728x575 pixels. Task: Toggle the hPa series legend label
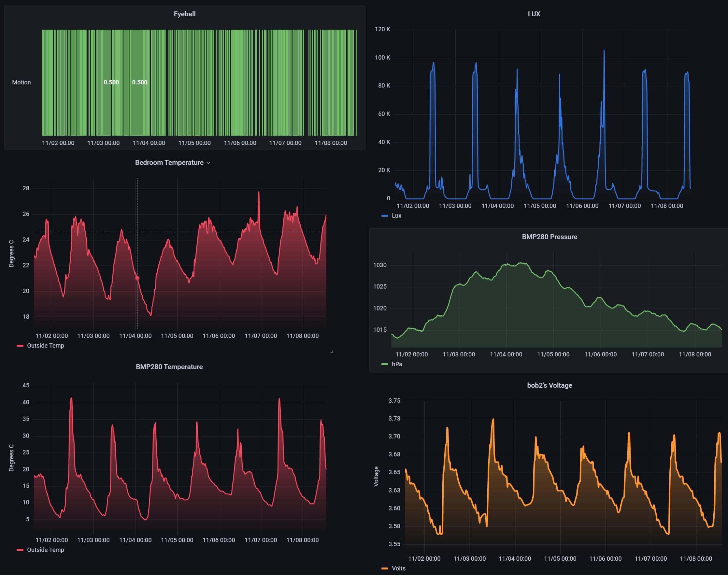[397, 364]
